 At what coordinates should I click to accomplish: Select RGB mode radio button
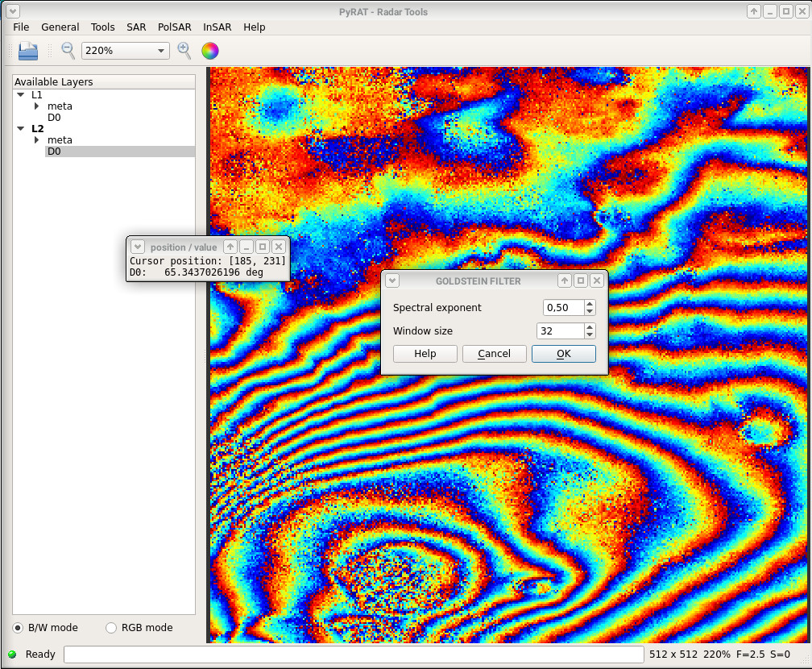(111, 628)
